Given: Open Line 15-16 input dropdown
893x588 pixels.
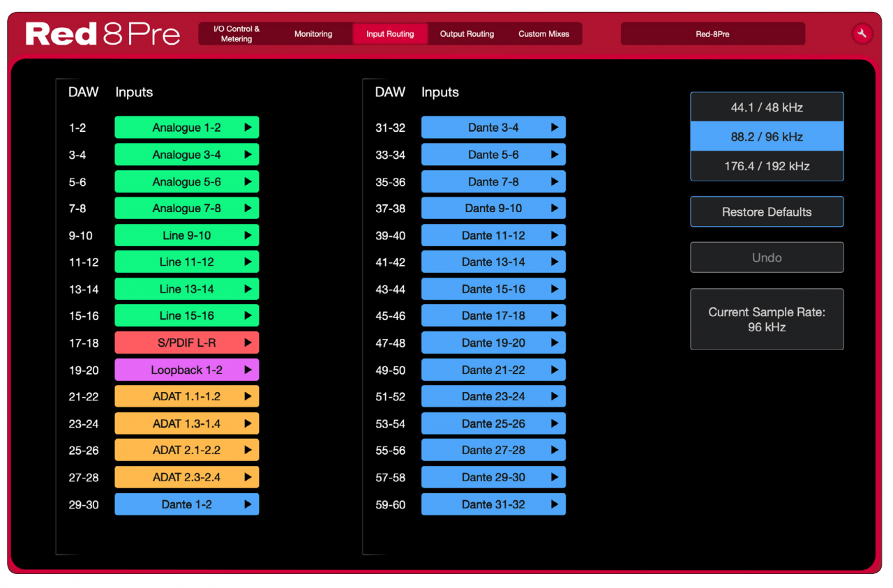Looking at the screenshot, I should tap(187, 316).
